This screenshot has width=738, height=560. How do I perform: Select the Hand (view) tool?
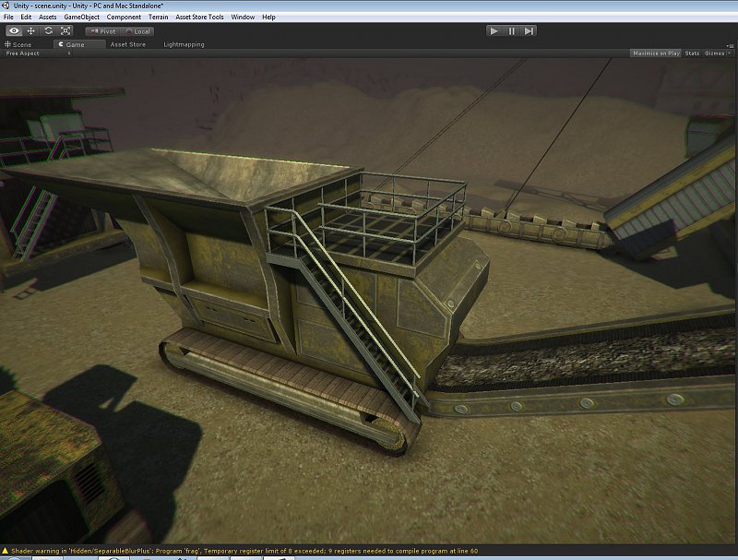coord(14,31)
